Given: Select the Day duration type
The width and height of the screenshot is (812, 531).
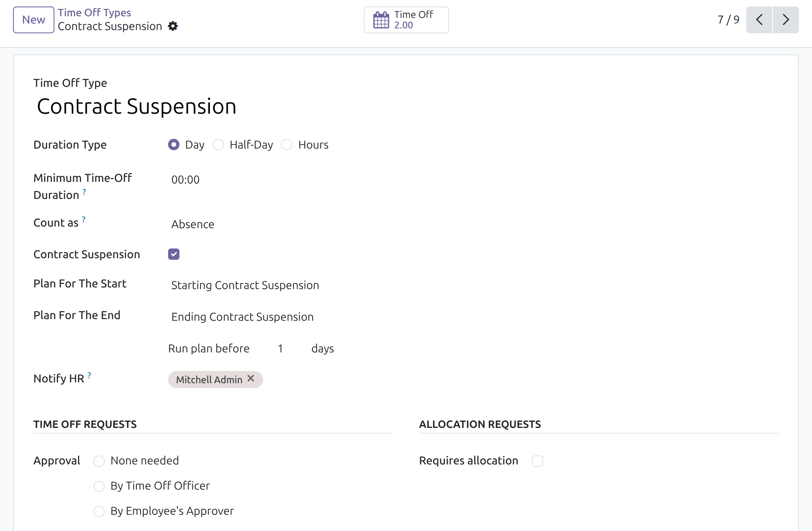Looking at the screenshot, I should click(174, 145).
